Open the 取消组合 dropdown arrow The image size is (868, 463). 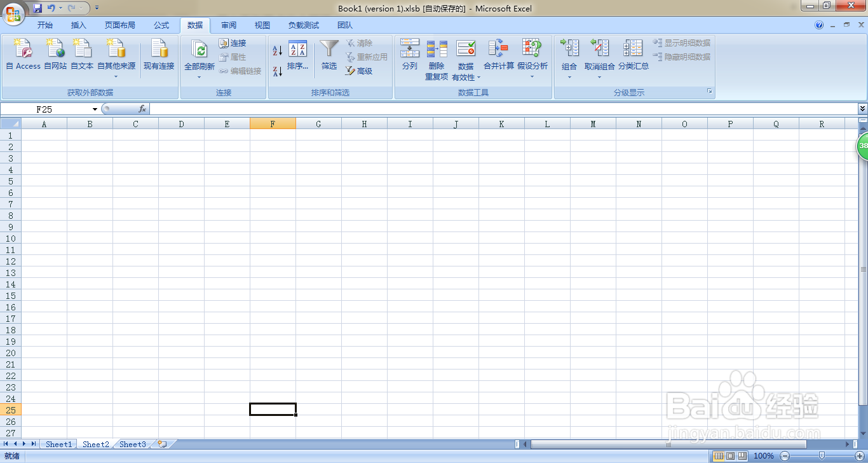(599, 77)
